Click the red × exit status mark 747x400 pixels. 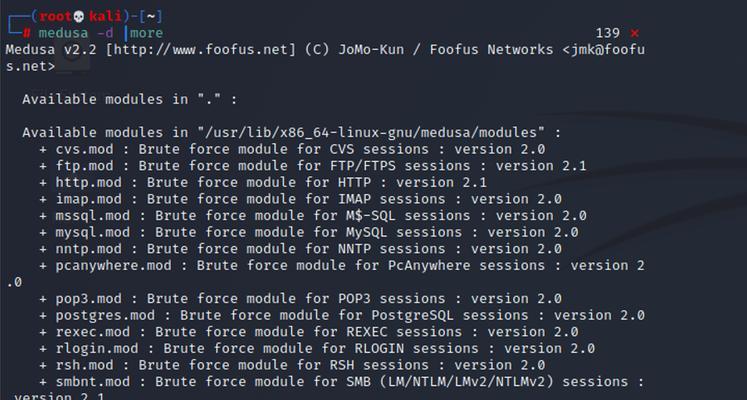[x=634, y=33]
